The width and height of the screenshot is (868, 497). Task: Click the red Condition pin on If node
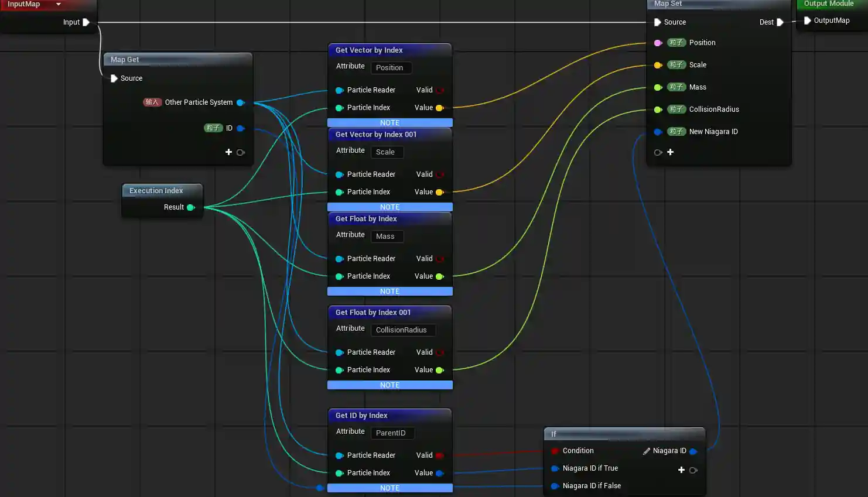pos(555,451)
